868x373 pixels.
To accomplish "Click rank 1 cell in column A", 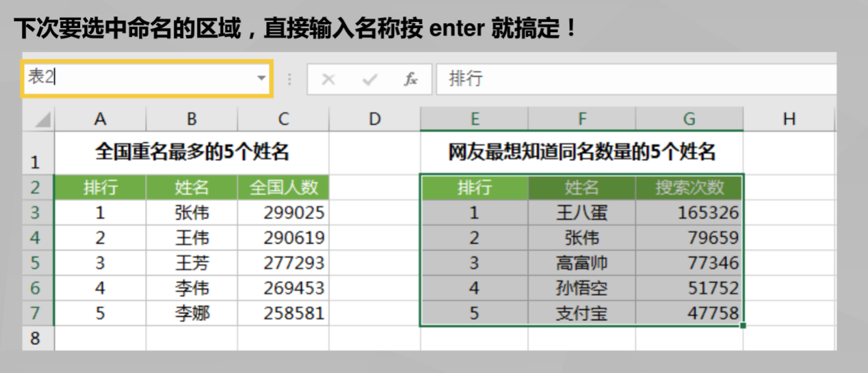I will pyautogui.click(x=101, y=212).
